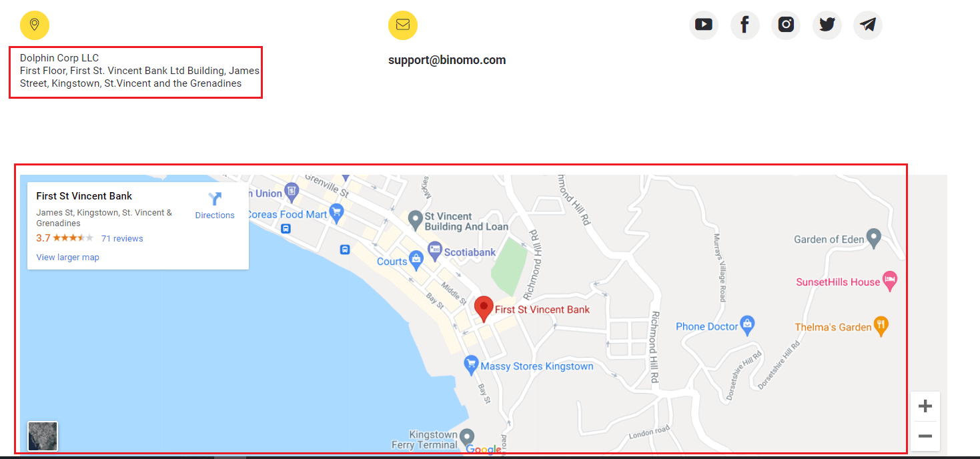Select the red First St Vincent Bank marker
Image resolution: width=980 pixels, height=459 pixels.
click(x=484, y=310)
